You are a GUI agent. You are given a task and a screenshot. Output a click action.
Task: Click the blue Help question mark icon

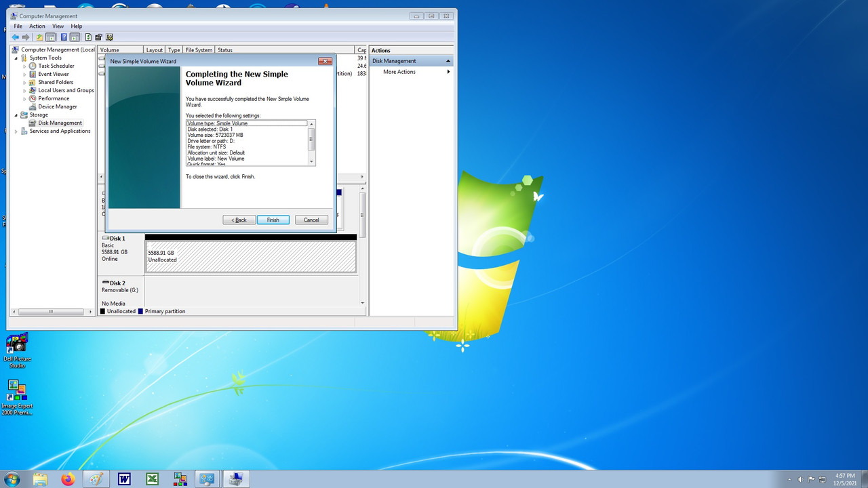coord(64,37)
